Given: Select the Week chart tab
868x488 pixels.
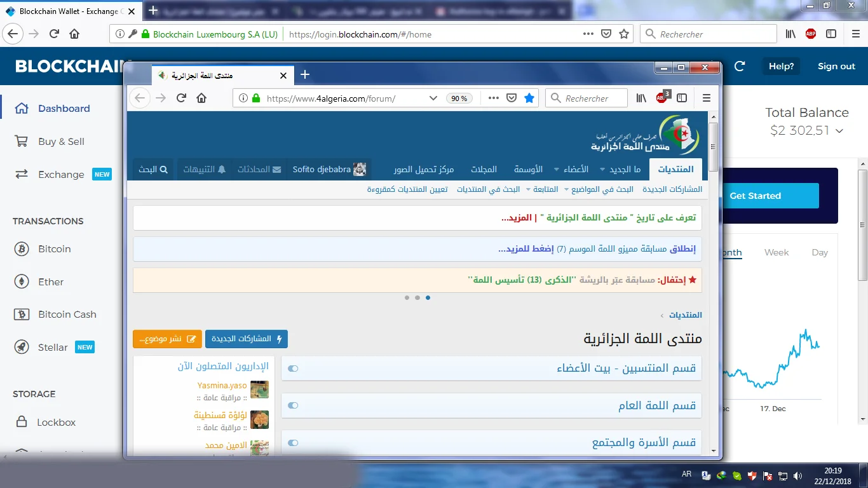Looking at the screenshot, I should click(776, 252).
